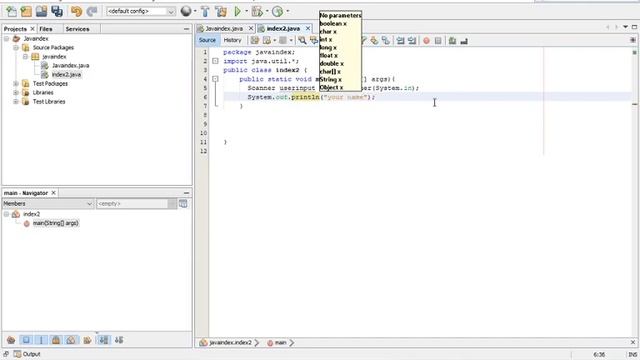
Task: Click the Stop Macro Recording icon
Action: [438, 40]
